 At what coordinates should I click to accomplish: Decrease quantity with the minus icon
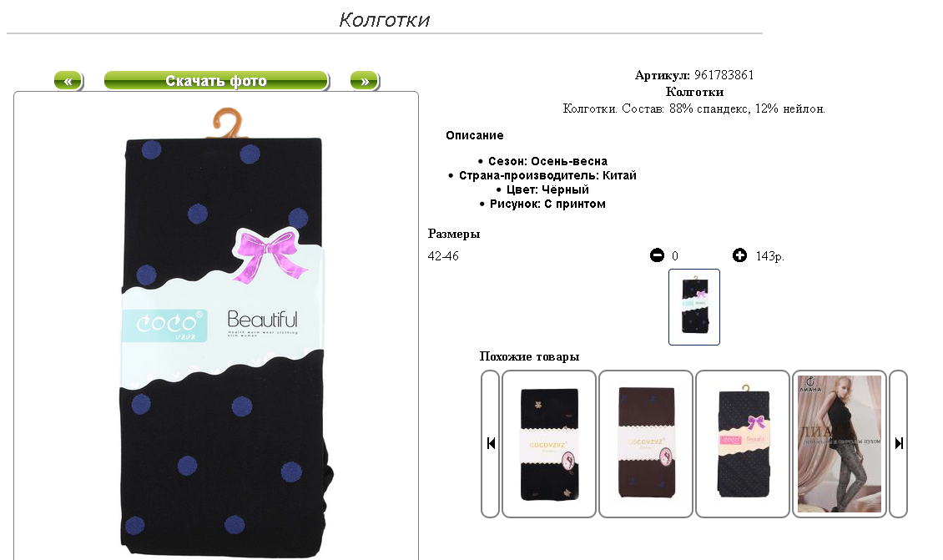(x=657, y=255)
